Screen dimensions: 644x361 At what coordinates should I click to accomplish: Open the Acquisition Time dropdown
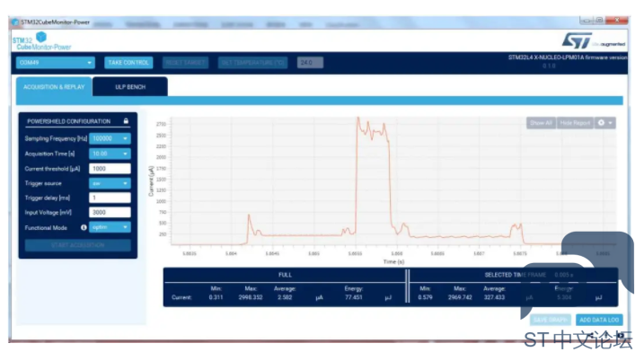[110, 154]
